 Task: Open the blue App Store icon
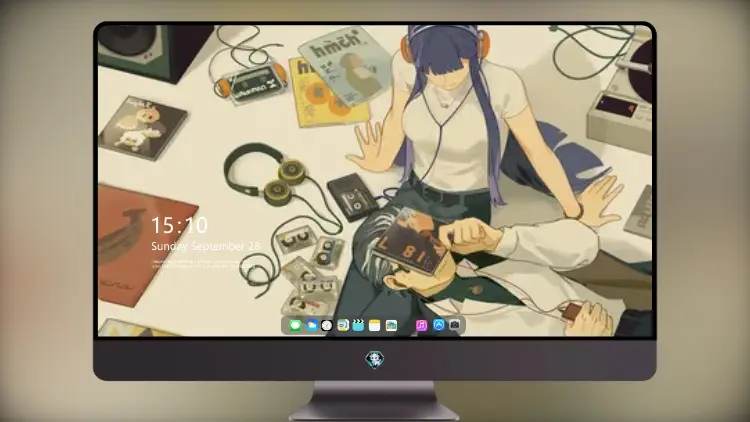point(439,325)
